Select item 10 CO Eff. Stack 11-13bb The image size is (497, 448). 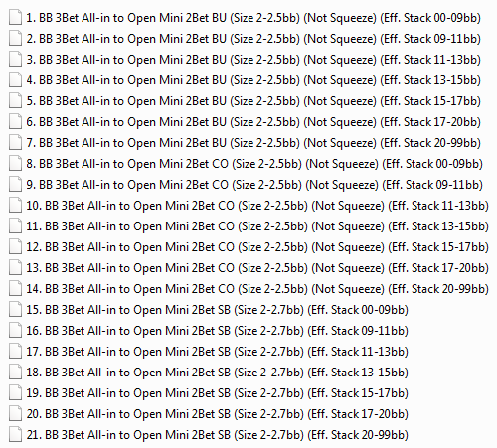click(257, 206)
